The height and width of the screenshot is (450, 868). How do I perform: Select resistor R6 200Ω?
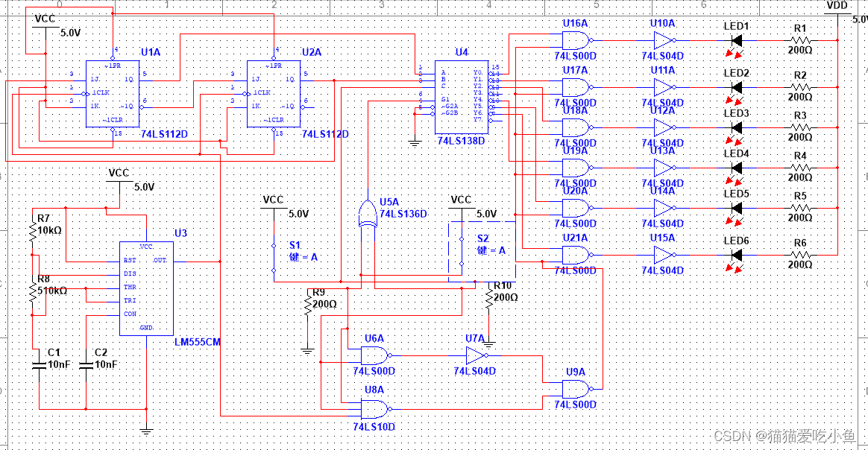(x=800, y=256)
